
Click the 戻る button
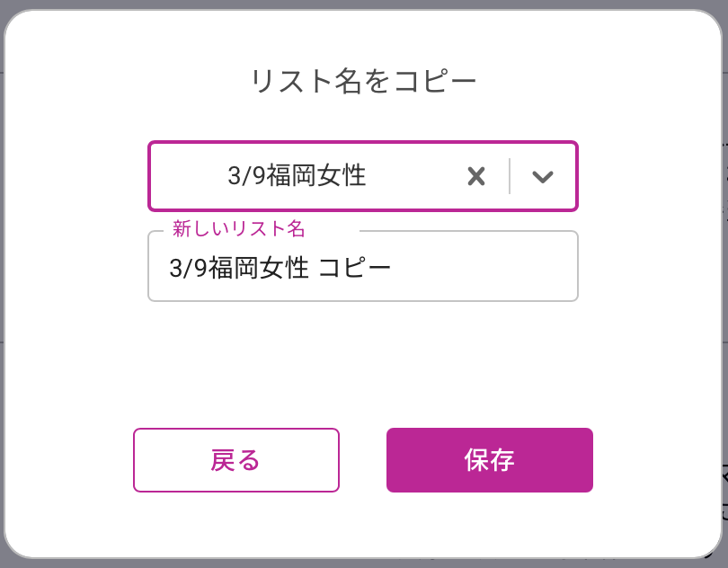tap(235, 460)
